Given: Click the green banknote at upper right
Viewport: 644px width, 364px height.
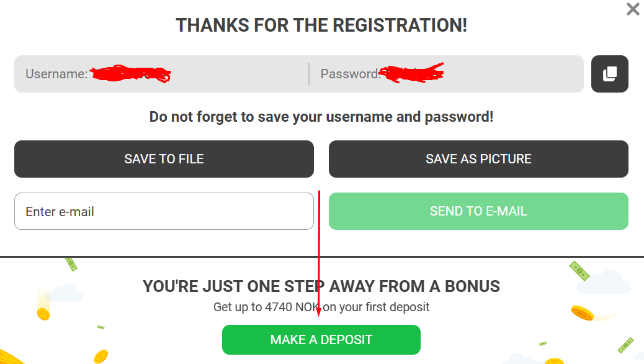Looking at the screenshot, I should pyautogui.click(x=579, y=270).
